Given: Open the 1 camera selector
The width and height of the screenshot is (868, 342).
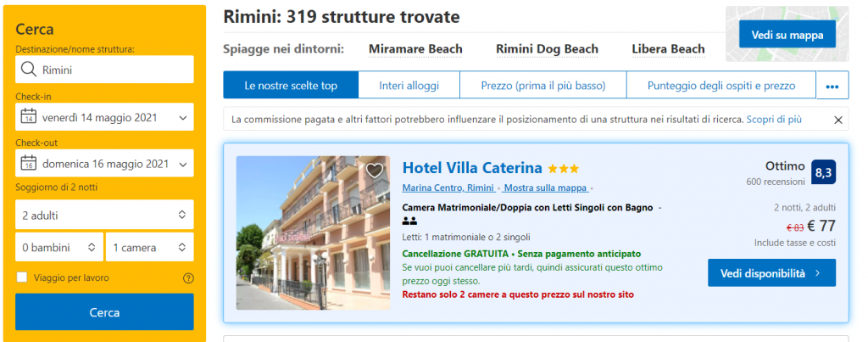Looking at the screenshot, I should [150, 247].
